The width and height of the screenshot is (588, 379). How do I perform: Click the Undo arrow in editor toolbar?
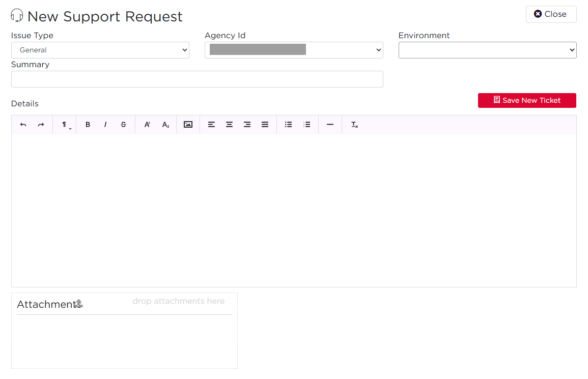23,125
